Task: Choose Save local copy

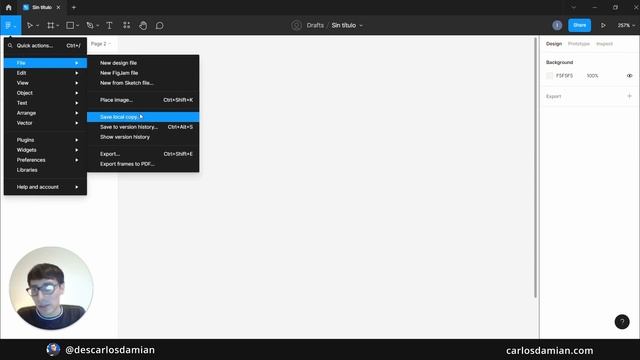Action: pyautogui.click(x=143, y=117)
